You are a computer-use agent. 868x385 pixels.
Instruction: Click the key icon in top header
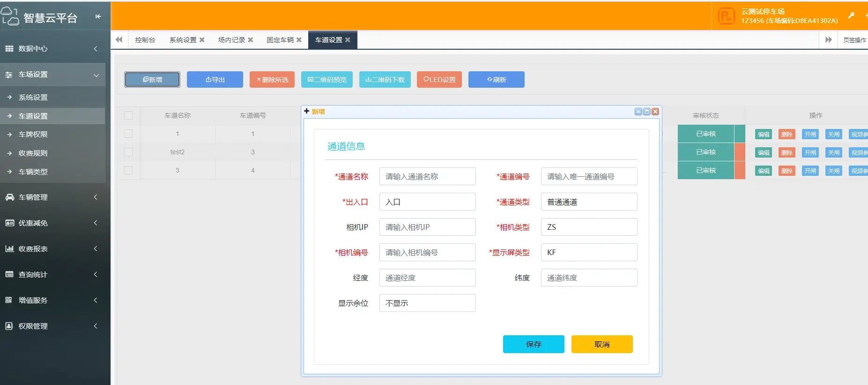click(x=851, y=15)
